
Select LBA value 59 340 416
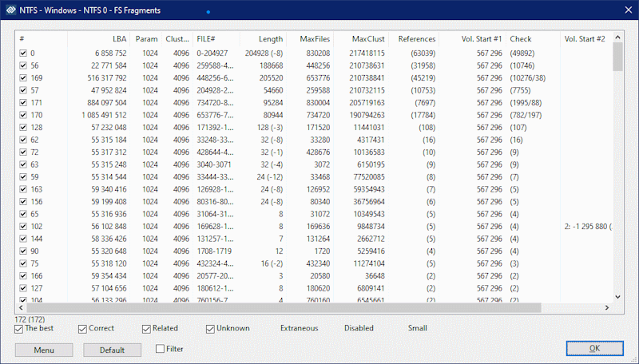pos(109,189)
